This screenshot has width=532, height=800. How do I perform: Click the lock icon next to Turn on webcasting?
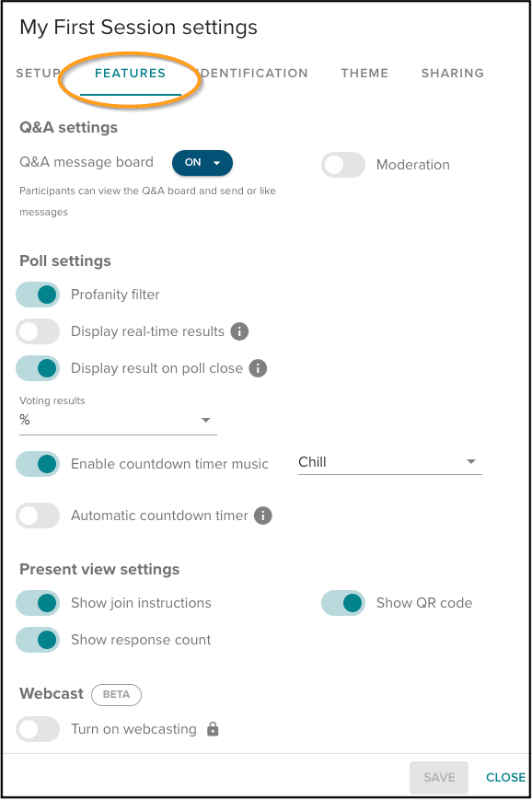pyautogui.click(x=212, y=728)
